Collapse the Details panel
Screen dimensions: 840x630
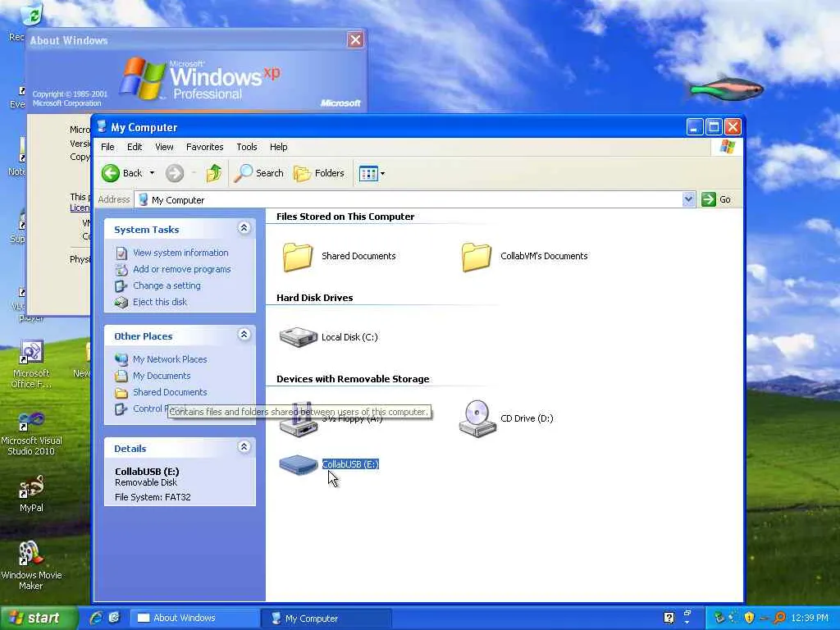click(x=244, y=447)
